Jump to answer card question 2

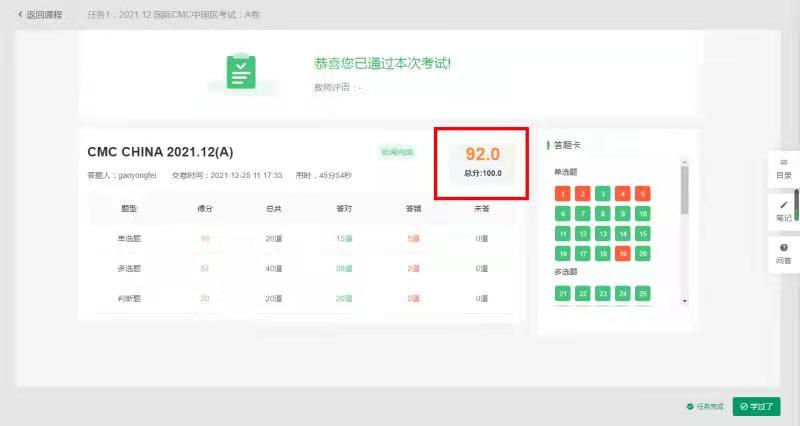click(x=583, y=194)
